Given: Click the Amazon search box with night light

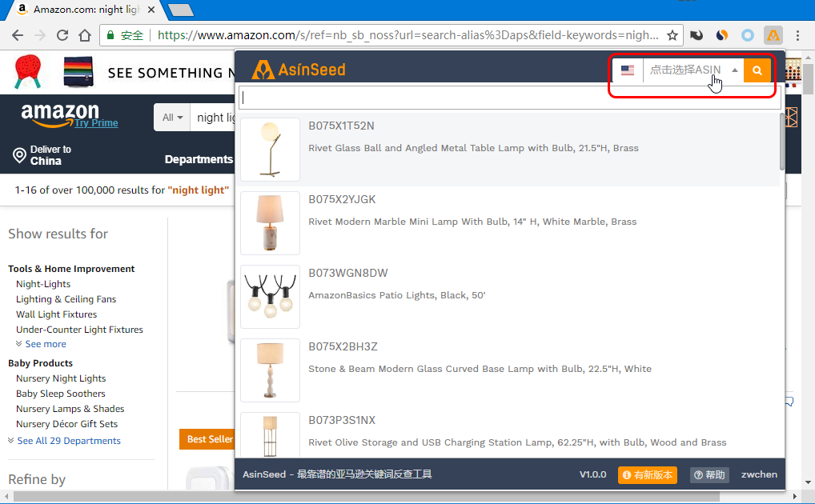Looking at the screenshot, I should pyautogui.click(x=213, y=118).
